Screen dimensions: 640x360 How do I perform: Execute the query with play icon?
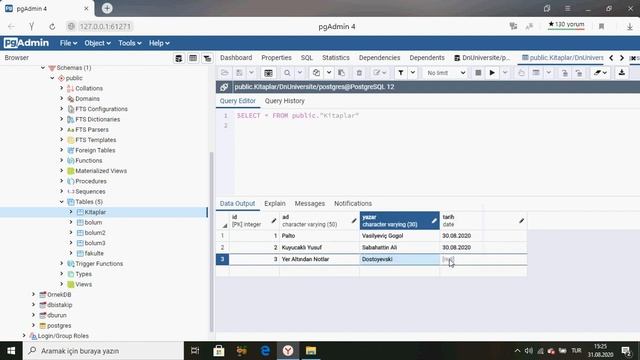[x=492, y=73]
